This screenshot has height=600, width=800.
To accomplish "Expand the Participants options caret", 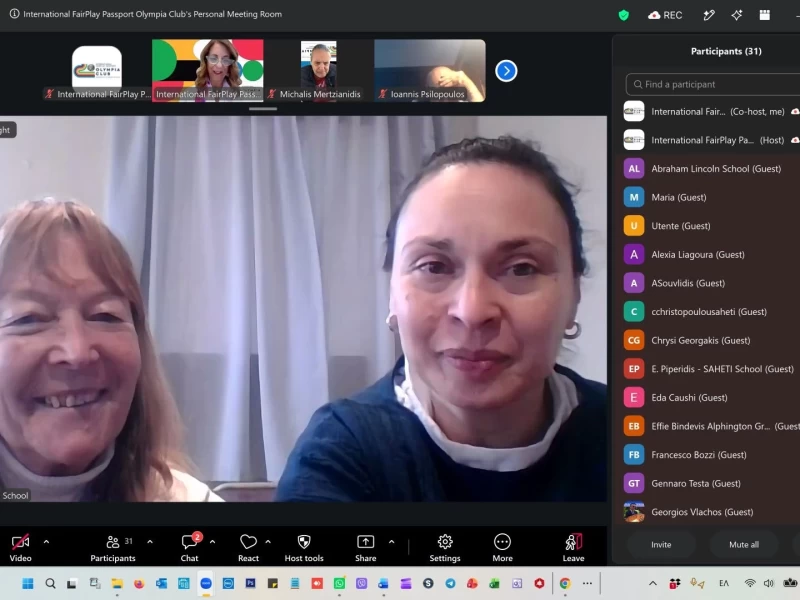I will click(x=150, y=541).
